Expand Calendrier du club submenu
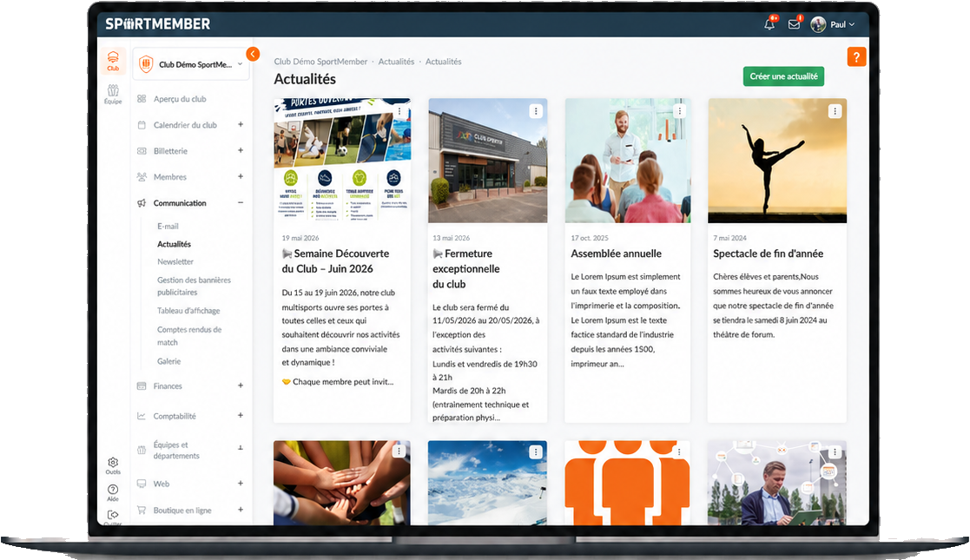The height and width of the screenshot is (560, 970). coord(241,125)
